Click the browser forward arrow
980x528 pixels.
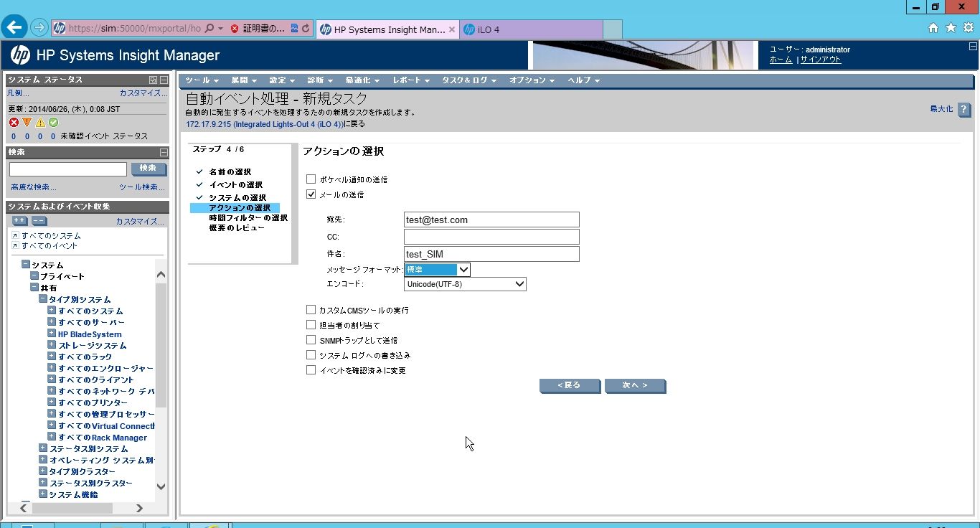pyautogui.click(x=39, y=28)
